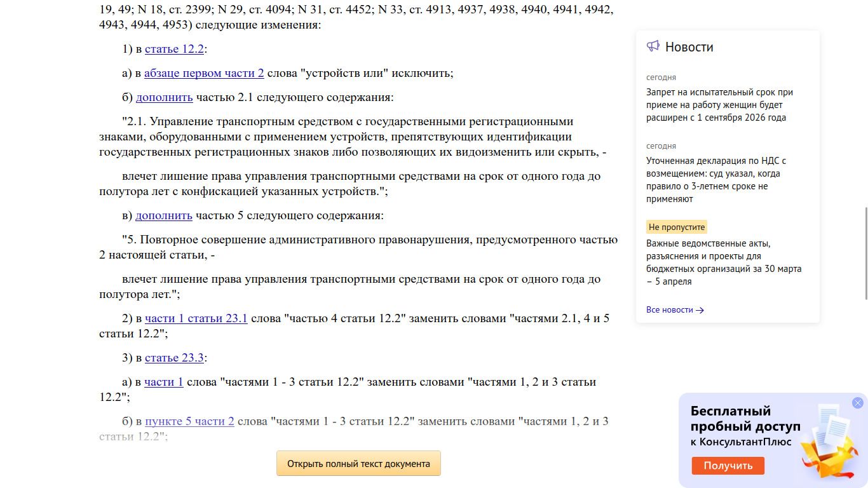The width and height of the screenshot is (868, 488).
Task: Click the megaphone icon beside Новости
Action: click(x=653, y=46)
